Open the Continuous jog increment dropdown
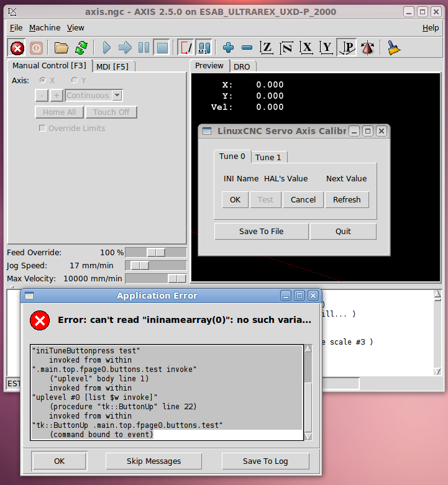 117,95
